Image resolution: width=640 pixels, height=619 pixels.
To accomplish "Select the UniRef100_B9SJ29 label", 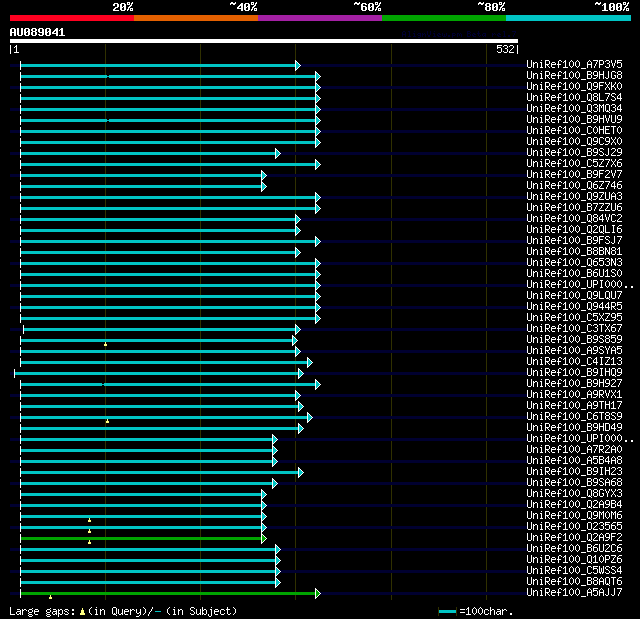I will [x=574, y=153].
